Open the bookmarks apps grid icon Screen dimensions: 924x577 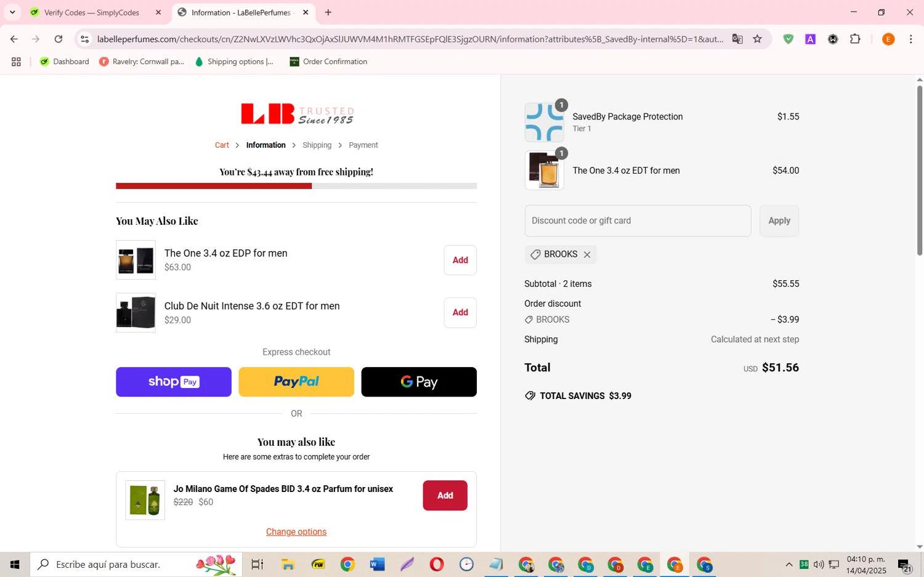point(16,62)
